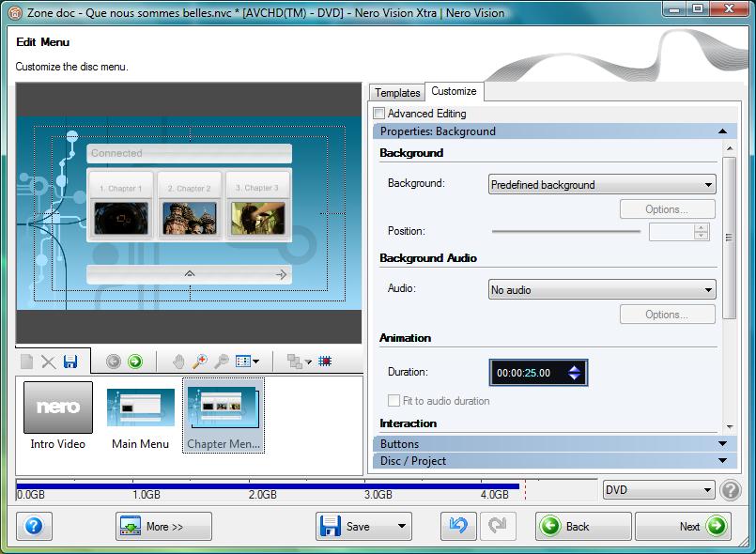Click the Nero Vision title bar icon
The image size is (756, 554).
tap(15, 13)
